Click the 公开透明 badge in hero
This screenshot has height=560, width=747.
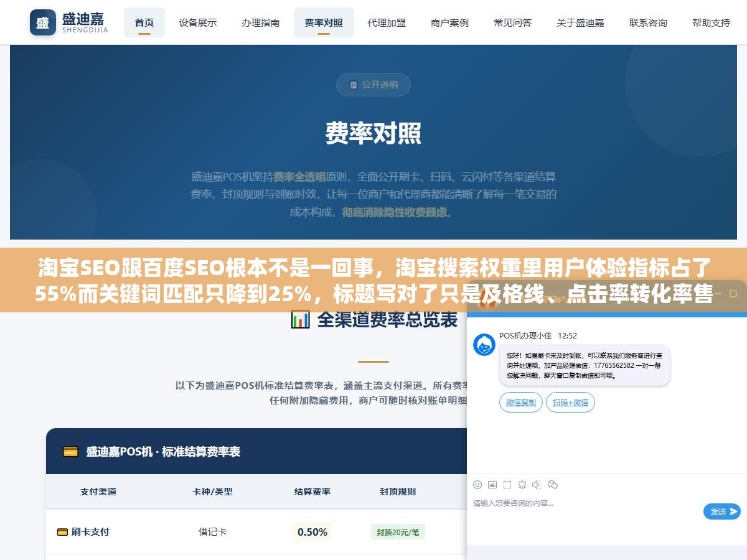[374, 85]
